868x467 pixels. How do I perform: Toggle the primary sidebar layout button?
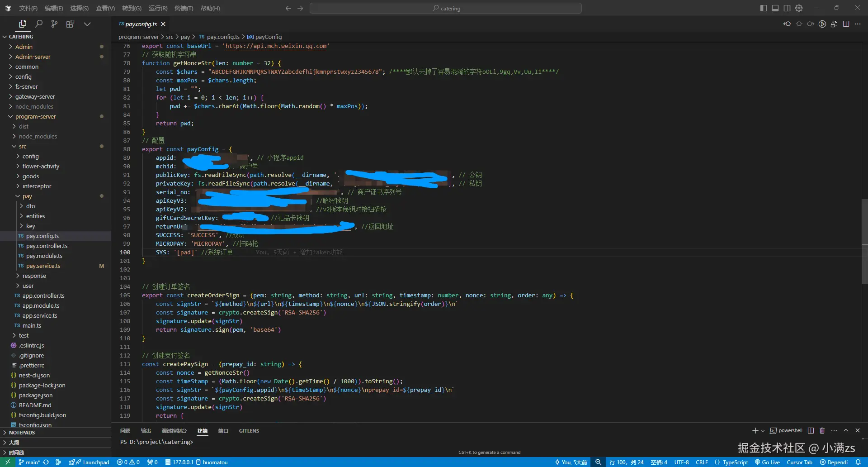(764, 8)
